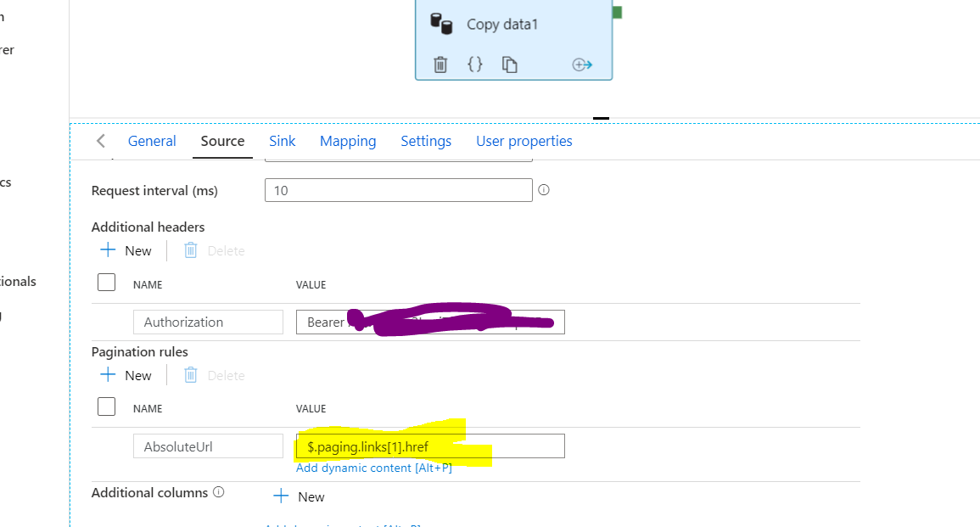Open the Mapping tab

coord(348,141)
